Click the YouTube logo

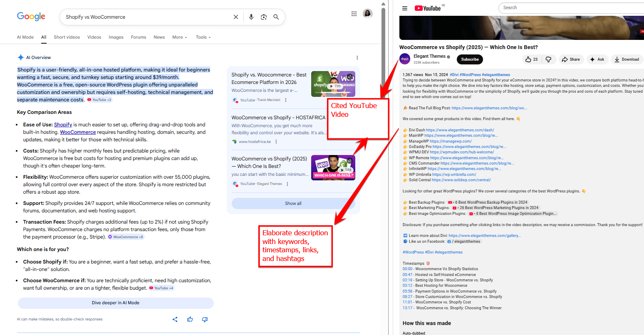(x=428, y=8)
